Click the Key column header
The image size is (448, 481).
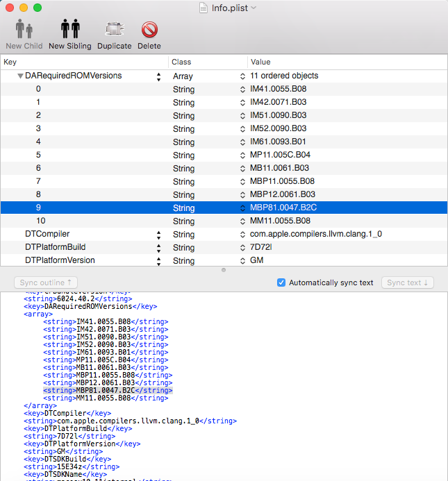(84, 62)
